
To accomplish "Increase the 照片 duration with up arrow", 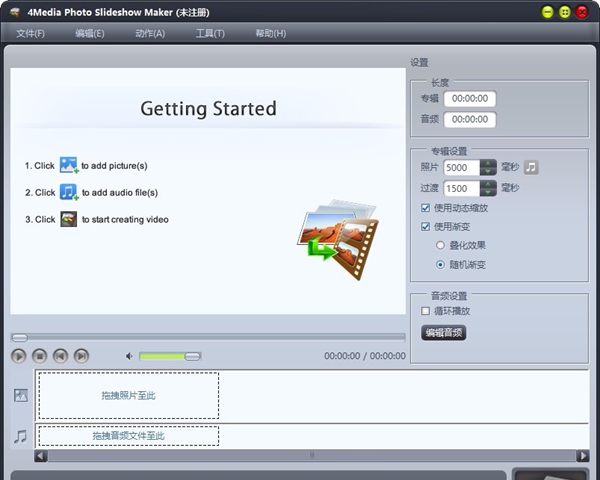I will [x=488, y=163].
